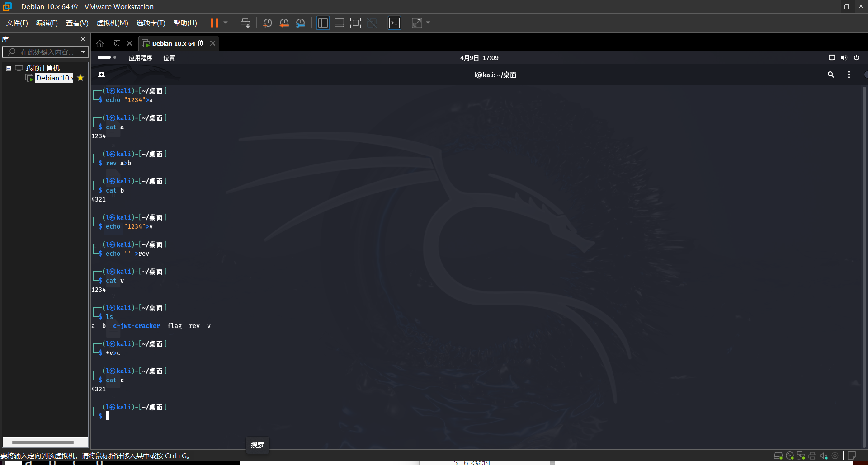This screenshot has width=868, height=465.
Task: Open the snapshot manager
Action: click(301, 23)
